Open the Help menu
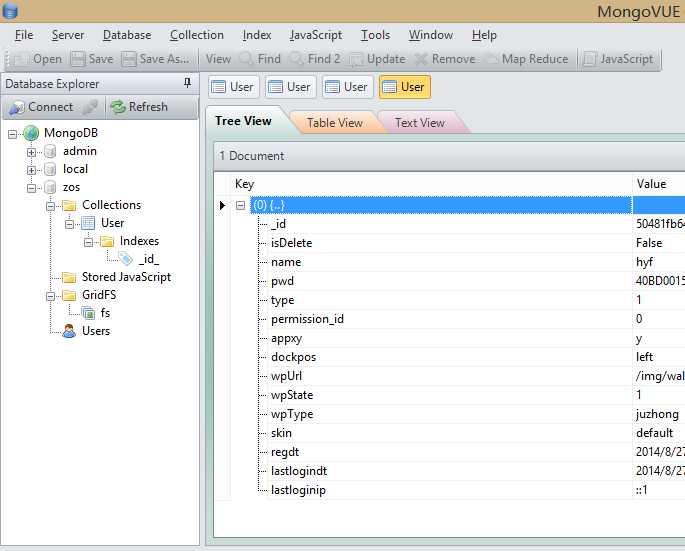 [x=484, y=35]
